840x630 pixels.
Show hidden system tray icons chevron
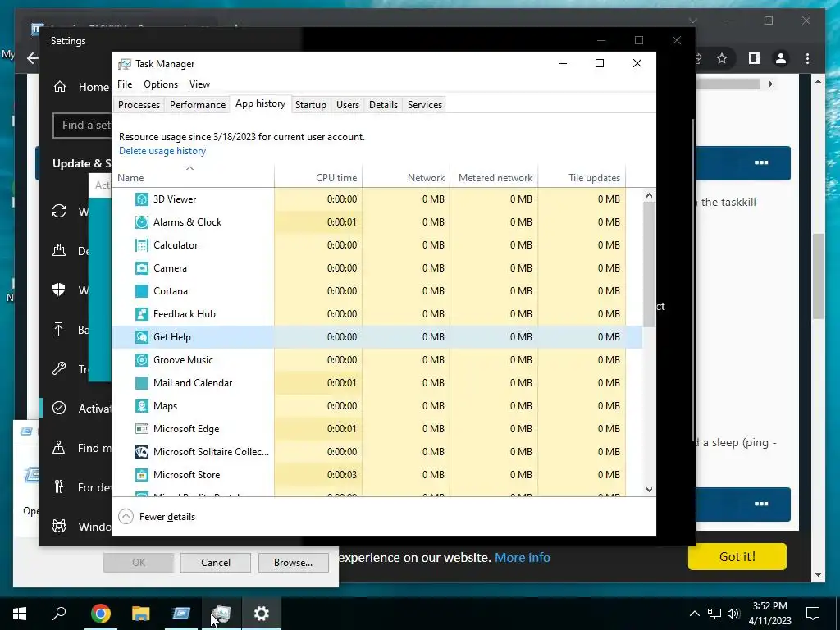coord(694,614)
